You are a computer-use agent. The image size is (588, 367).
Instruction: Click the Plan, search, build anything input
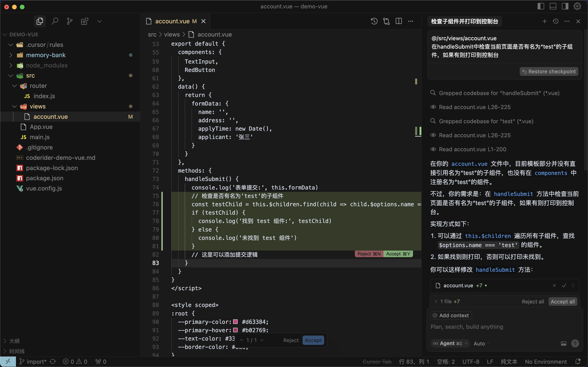tap(467, 327)
